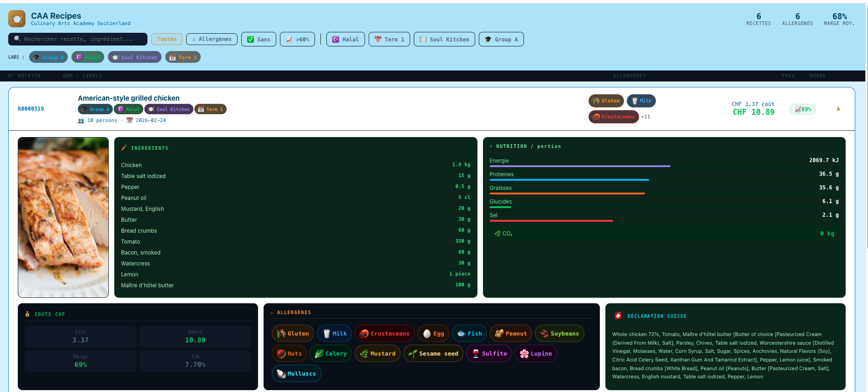This screenshot has height=392, width=868.
Task: Click the Lupine flower icon
Action: coord(524,354)
